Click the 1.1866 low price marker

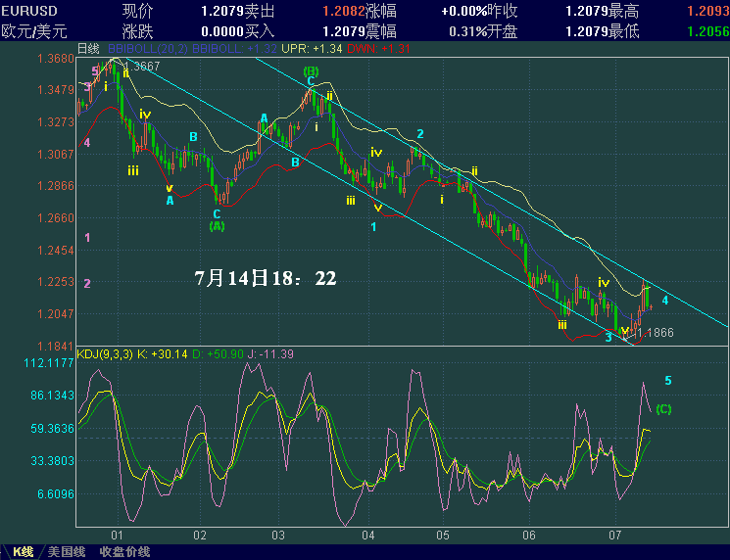click(656, 333)
